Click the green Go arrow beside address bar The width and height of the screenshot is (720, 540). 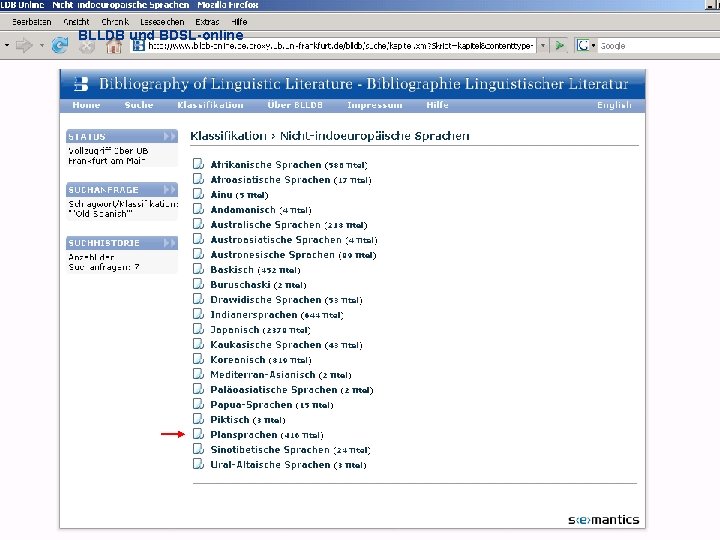(x=560, y=45)
